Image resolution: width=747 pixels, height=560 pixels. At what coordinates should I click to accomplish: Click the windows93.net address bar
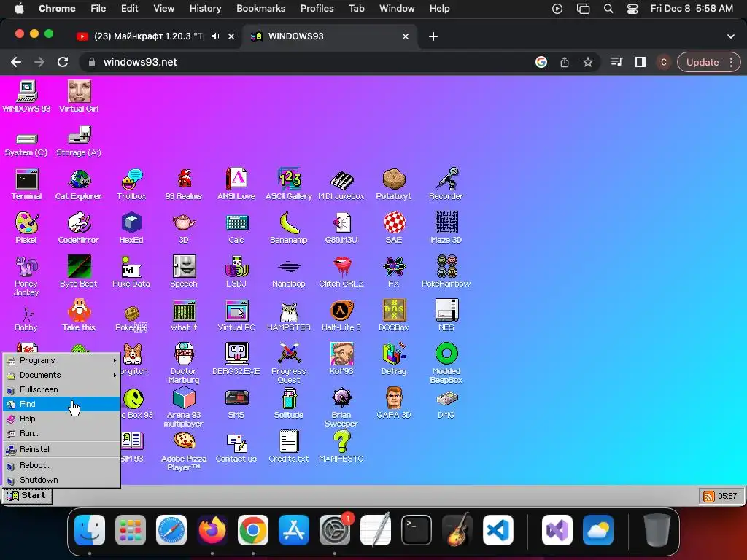click(x=305, y=62)
